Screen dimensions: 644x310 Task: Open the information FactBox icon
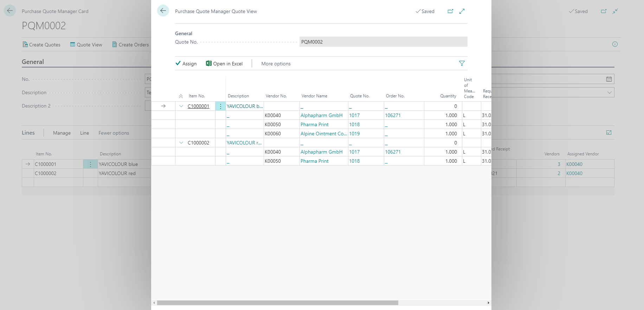[x=615, y=44]
